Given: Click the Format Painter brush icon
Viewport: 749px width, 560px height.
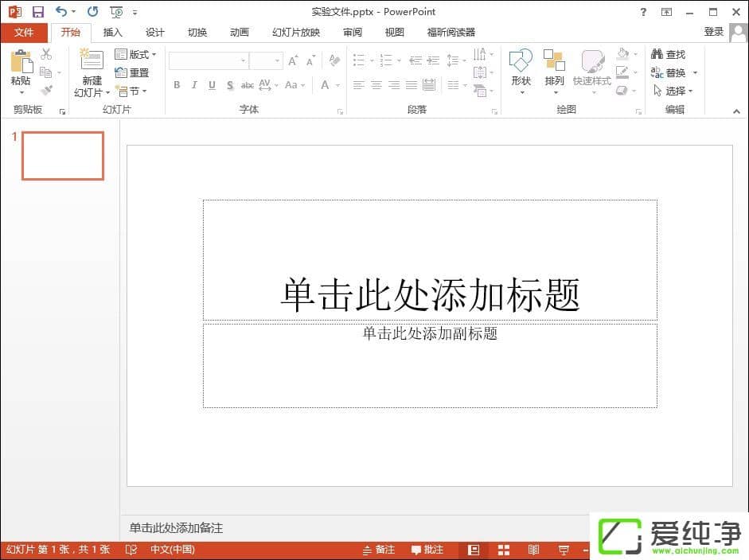Looking at the screenshot, I should pos(46,90).
